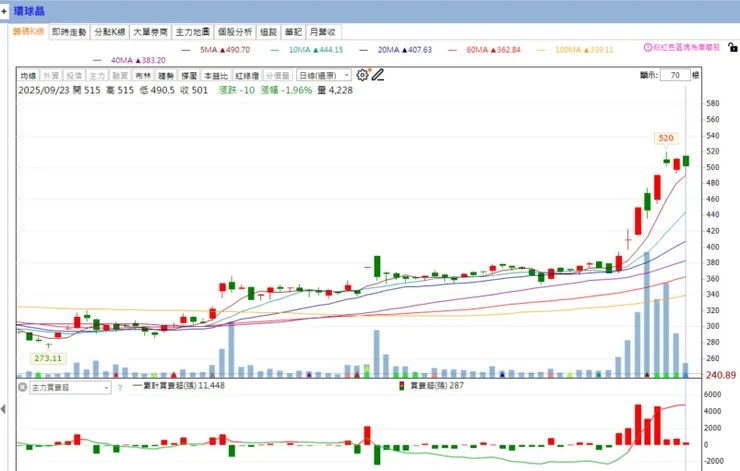Select the pencil drawing tool icon
Viewport: 740px width, 471px height.
coord(378,75)
